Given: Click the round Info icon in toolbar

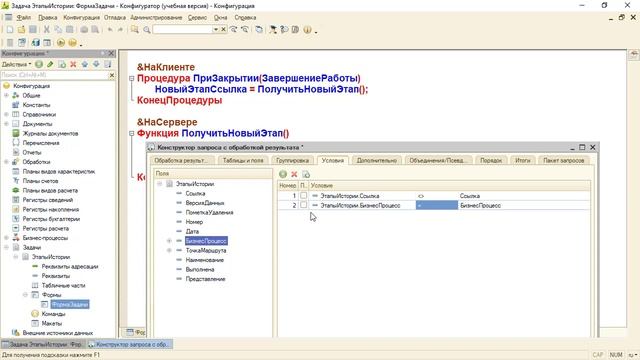Looking at the screenshot, I should click(x=307, y=29).
